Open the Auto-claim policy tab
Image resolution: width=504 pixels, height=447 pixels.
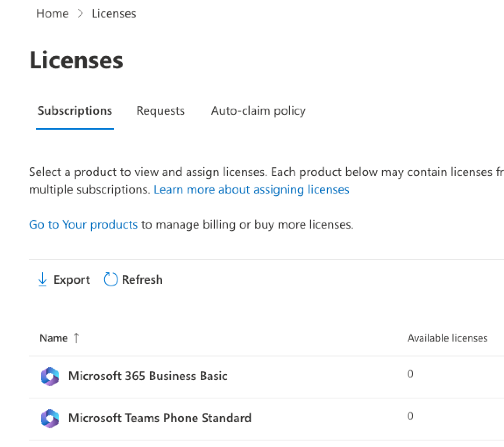tap(258, 111)
